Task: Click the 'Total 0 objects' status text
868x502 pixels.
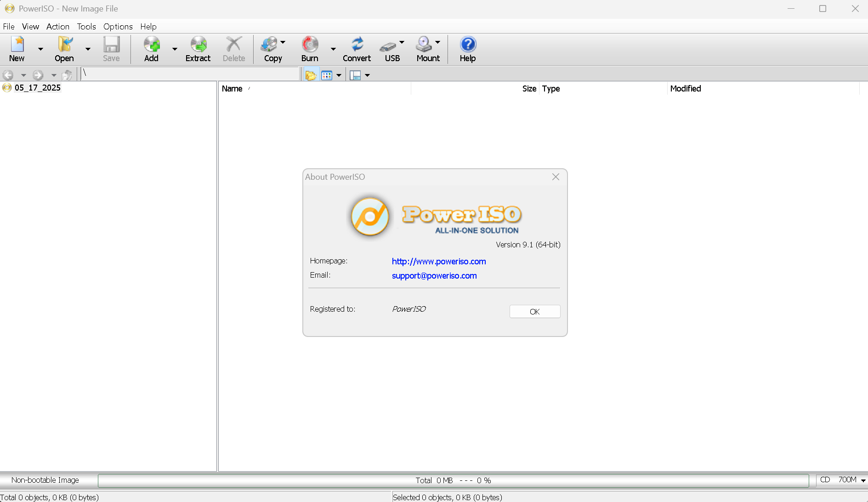Action: 50,497
